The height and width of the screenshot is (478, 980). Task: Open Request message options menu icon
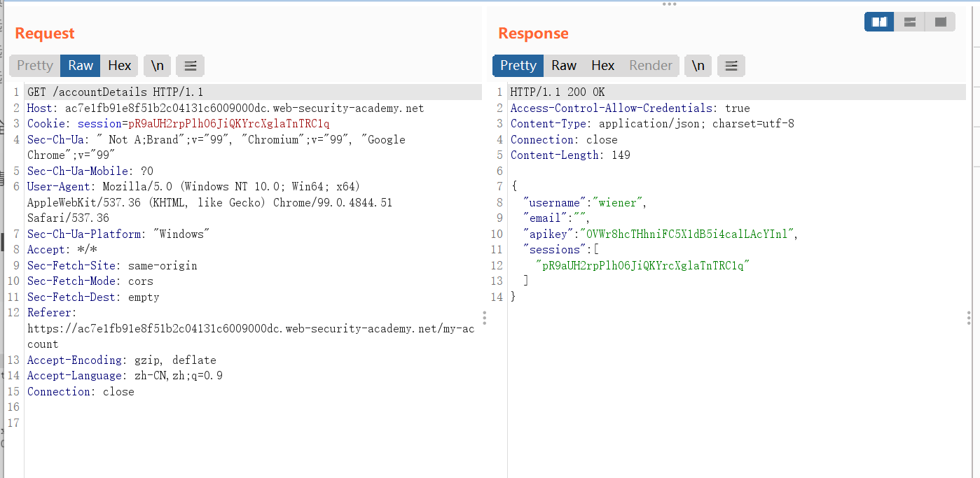tap(190, 66)
